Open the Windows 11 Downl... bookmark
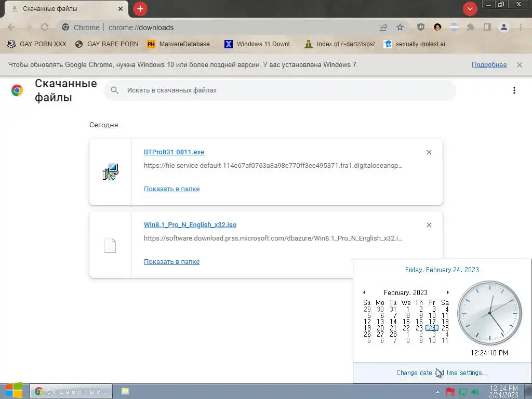532x399 pixels. click(x=260, y=44)
